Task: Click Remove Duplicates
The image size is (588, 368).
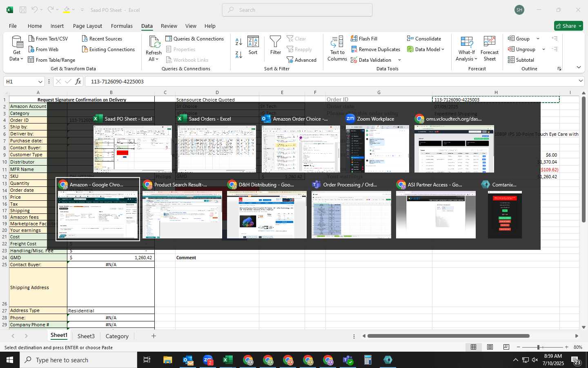Action: coord(376,49)
